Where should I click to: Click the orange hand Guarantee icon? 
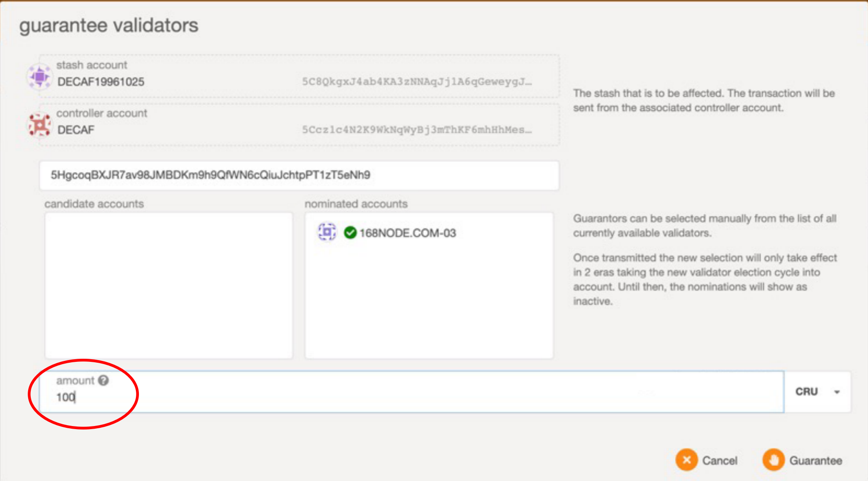pyautogui.click(x=773, y=460)
